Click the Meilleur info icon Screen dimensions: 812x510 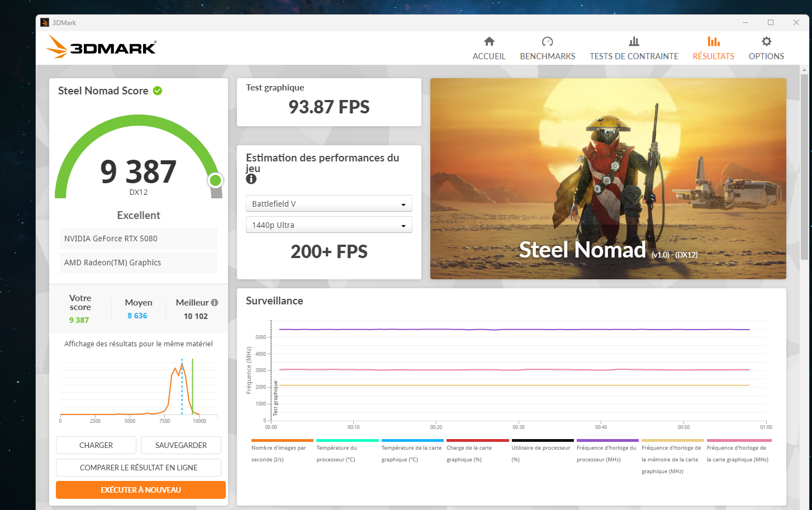(215, 302)
